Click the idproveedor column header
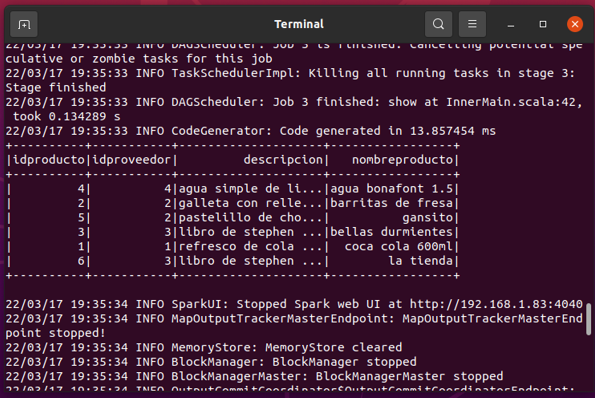Viewport: 600px width, 398px height. 131,160
